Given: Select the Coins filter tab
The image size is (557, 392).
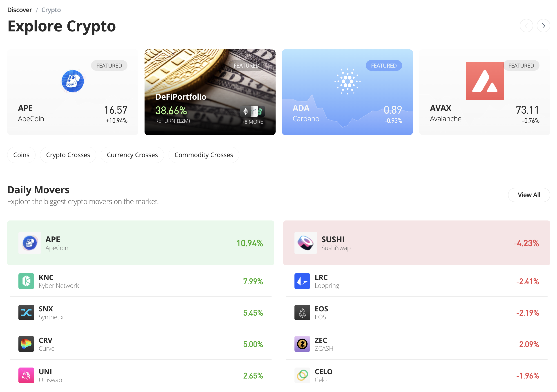Looking at the screenshot, I should 21,155.
